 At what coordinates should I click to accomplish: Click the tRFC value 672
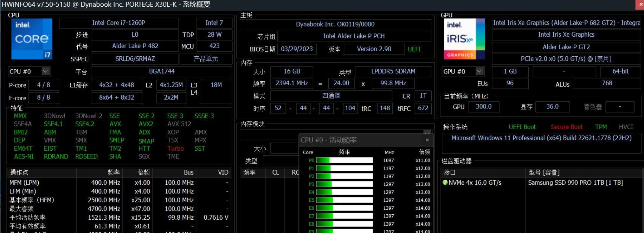pyautogui.click(x=423, y=108)
